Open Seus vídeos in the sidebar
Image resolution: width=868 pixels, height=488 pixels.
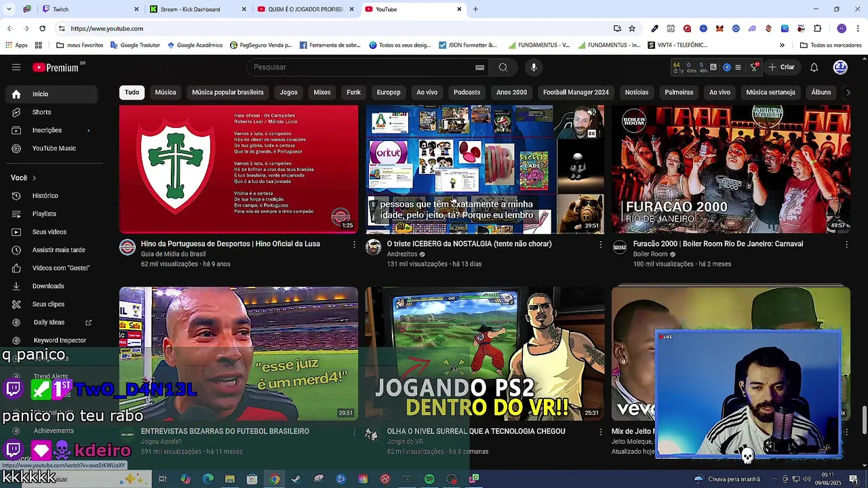click(53, 232)
